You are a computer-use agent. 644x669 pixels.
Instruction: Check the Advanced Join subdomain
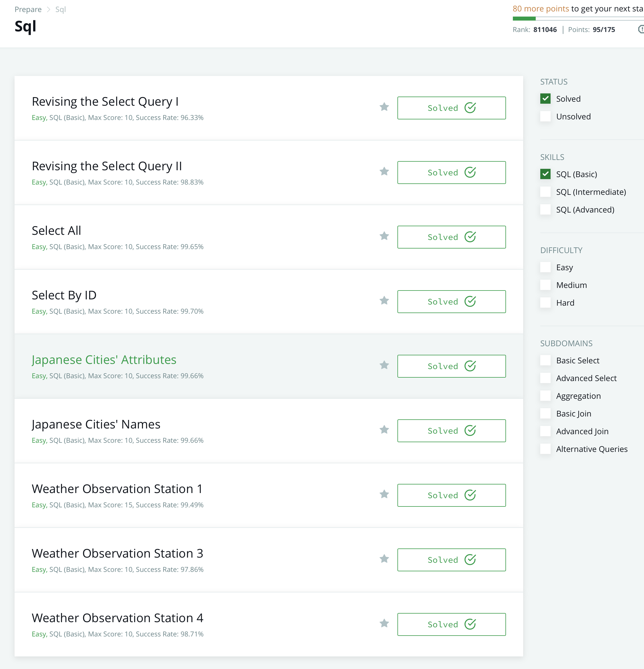[x=545, y=431]
